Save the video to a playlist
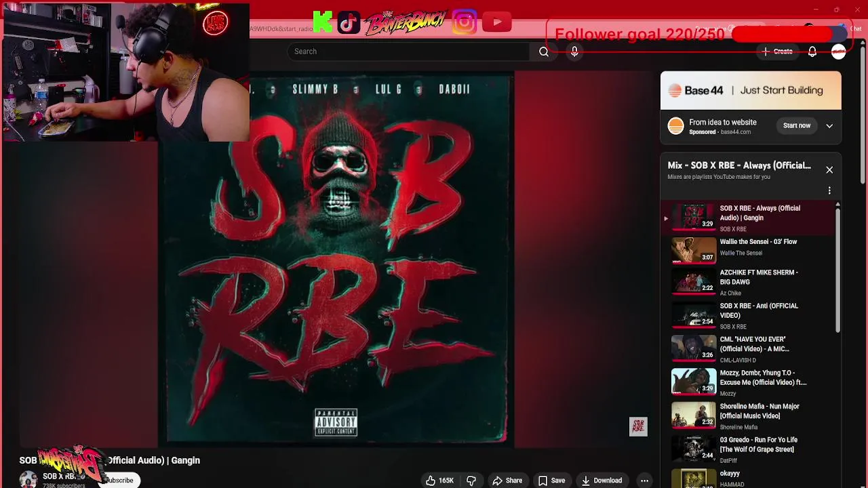The image size is (868, 488). coord(551,481)
